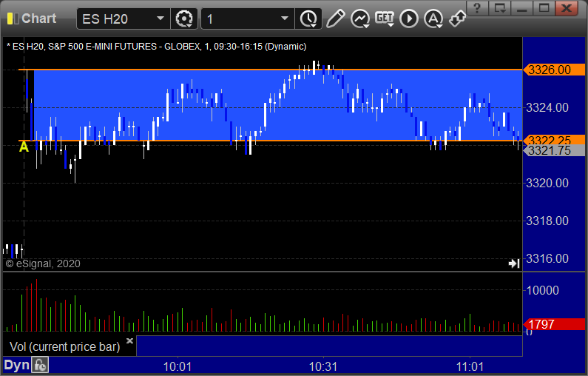Click the 10:31 time axis label
The image size is (588, 376).
pyautogui.click(x=323, y=366)
